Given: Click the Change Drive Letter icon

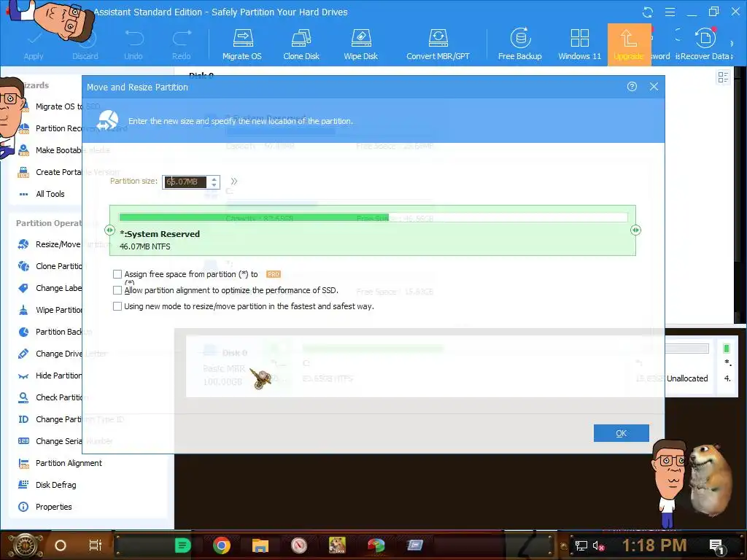Looking at the screenshot, I should click(23, 354).
